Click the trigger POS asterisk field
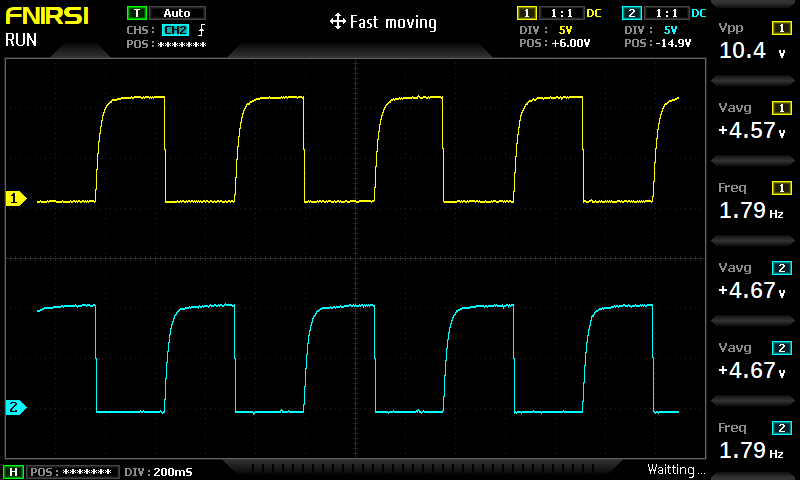This screenshot has width=800, height=480. pyautogui.click(x=182, y=44)
